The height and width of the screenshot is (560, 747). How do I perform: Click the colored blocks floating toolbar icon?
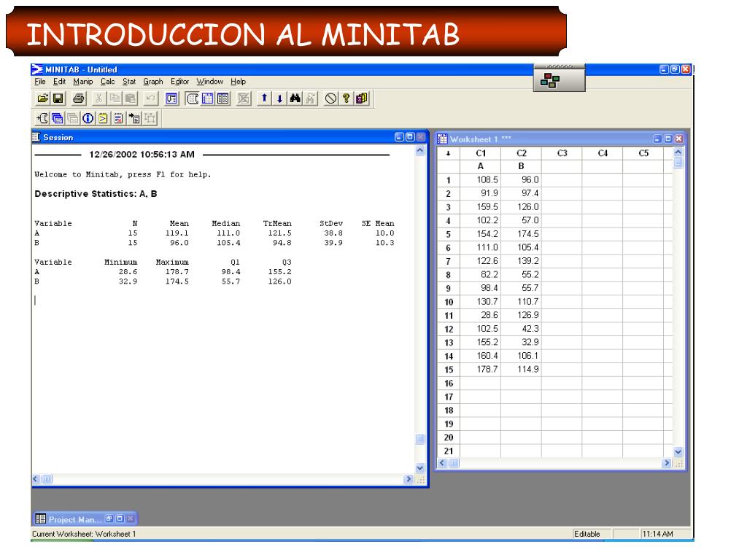(550, 80)
